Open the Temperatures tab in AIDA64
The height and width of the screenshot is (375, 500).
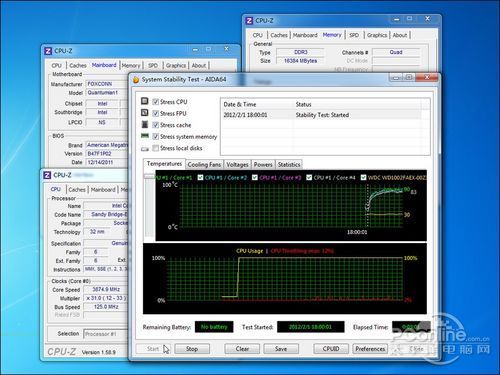(x=164, y=164)
